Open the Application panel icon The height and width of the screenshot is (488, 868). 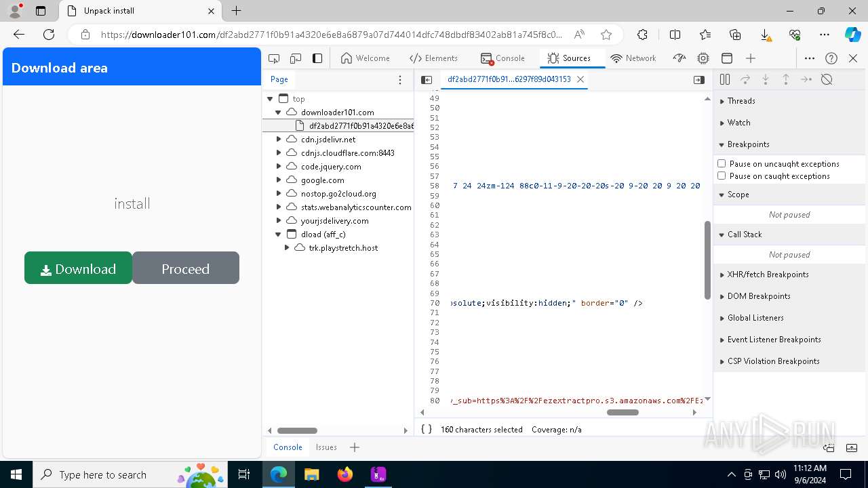727,58
